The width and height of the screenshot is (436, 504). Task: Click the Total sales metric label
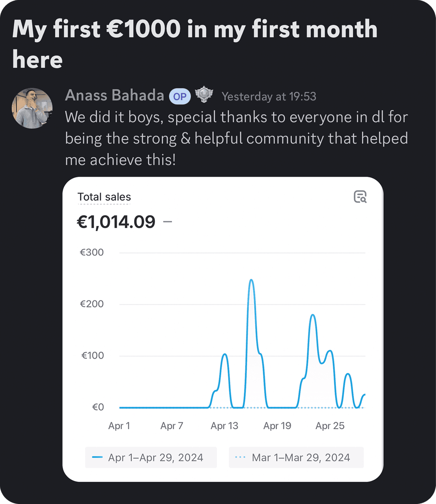(104, 197)
